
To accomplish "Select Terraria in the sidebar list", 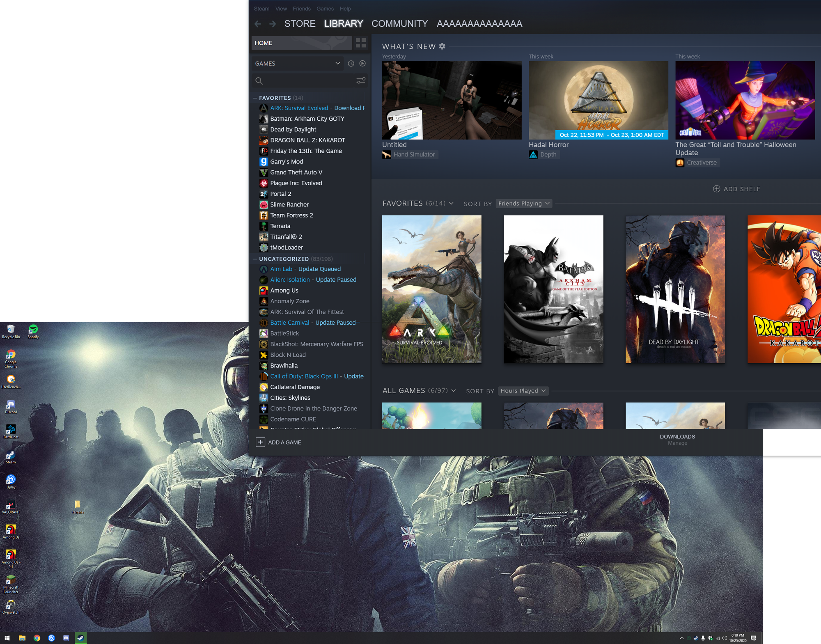I will (x=280, y=226).
